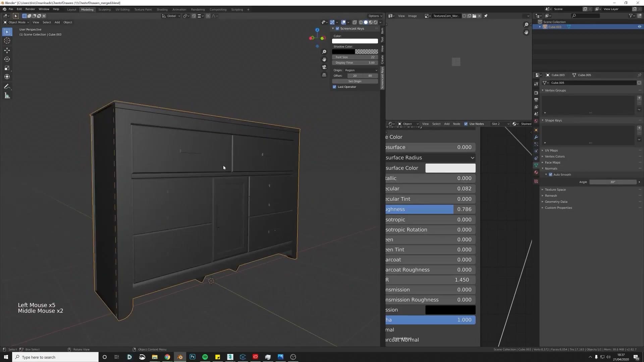
Task: Click the Windows Start button
Action: point(6,357)
